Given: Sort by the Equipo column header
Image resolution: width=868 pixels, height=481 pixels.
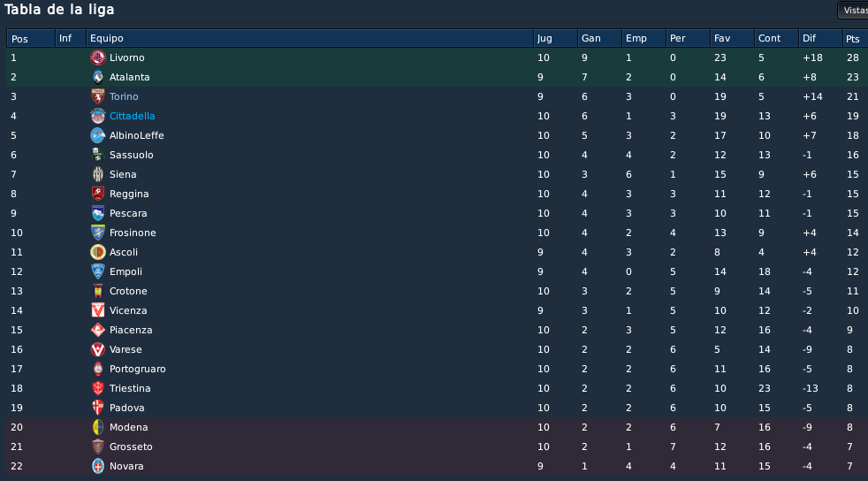Looking at the screenshot, I should point(309,38).
